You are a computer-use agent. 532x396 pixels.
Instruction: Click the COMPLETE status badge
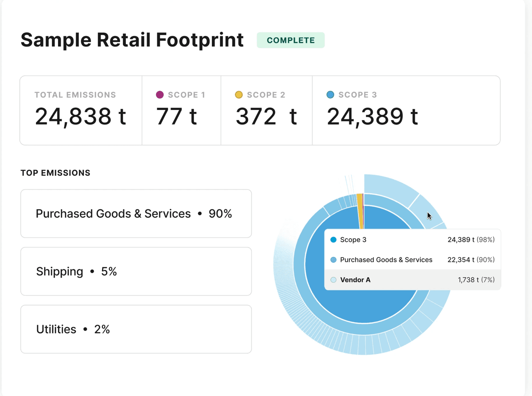point(291,40)
